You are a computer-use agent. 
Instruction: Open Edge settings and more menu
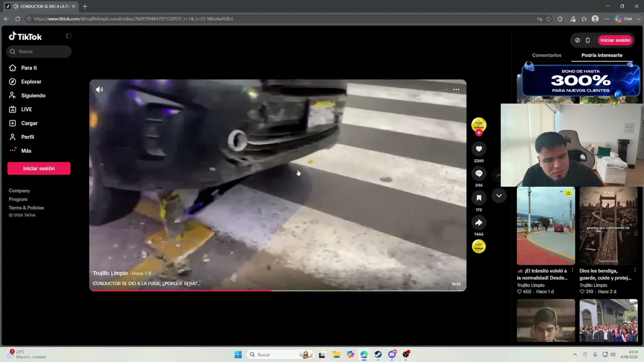click(607, 19)
